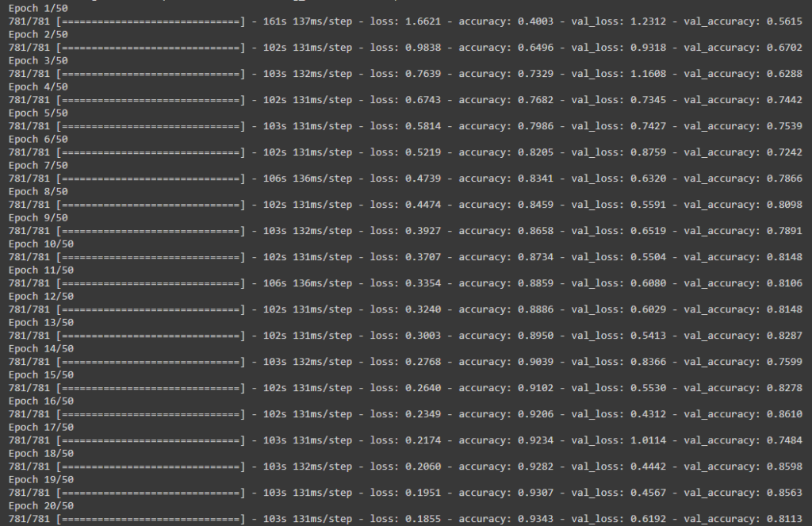812x526 pixels.
Task: Select the 'Epoch 13/50' line
Action: tap(41, 322)
